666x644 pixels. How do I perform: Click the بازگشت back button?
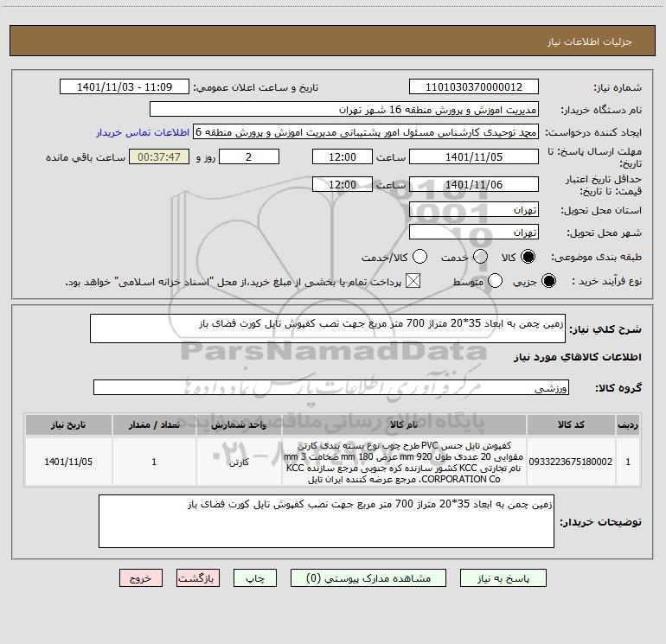[198, 578]
